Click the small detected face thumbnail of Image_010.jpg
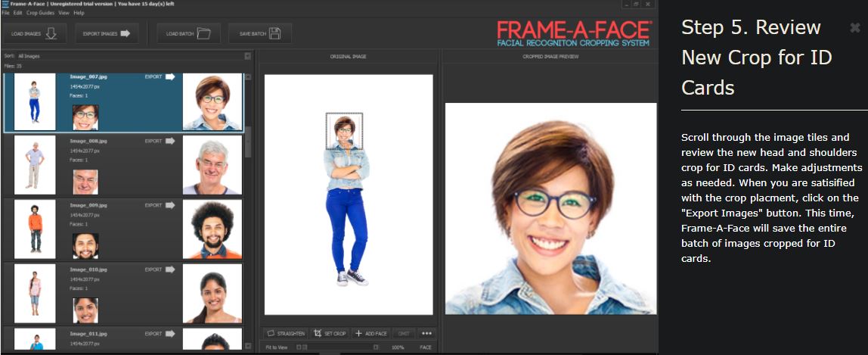 85,310
